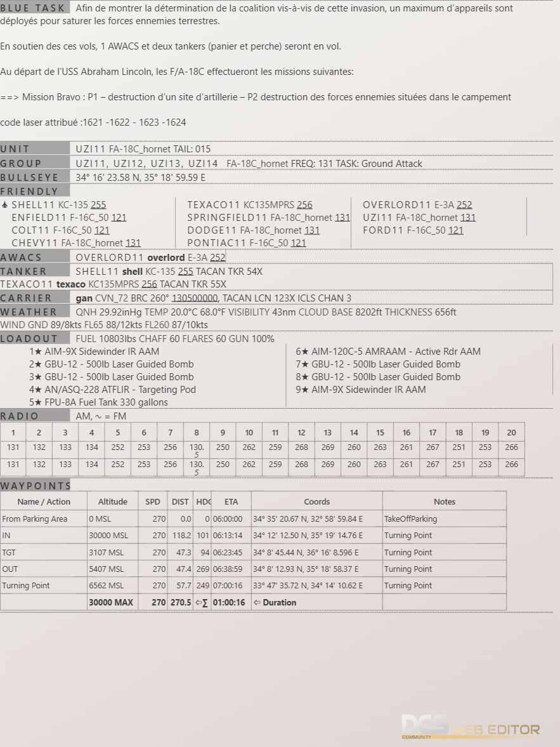Open underlined 256 in TEXACO11 texaco tanker line

click(x=149, y=284)
